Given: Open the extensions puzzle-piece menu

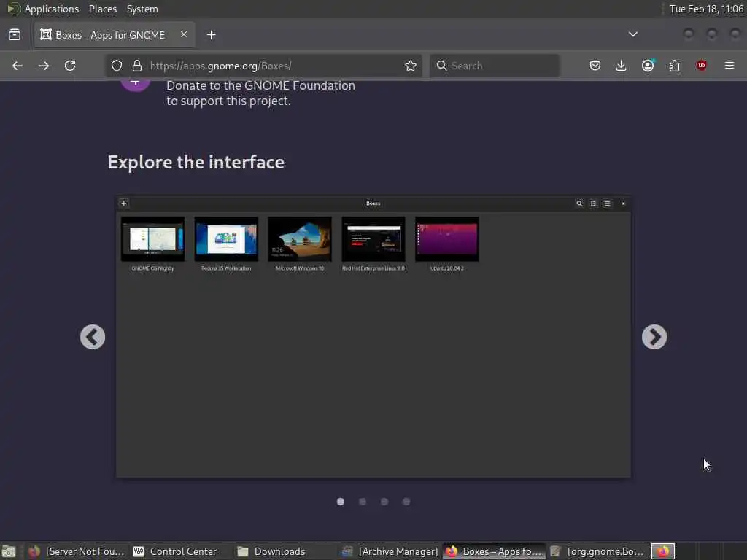Looking at the screenshot, I should pos(675,66).
